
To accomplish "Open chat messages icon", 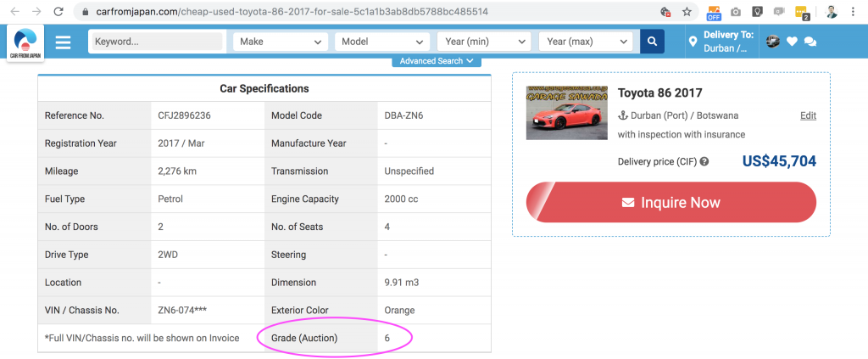I will tap(810, 42).
